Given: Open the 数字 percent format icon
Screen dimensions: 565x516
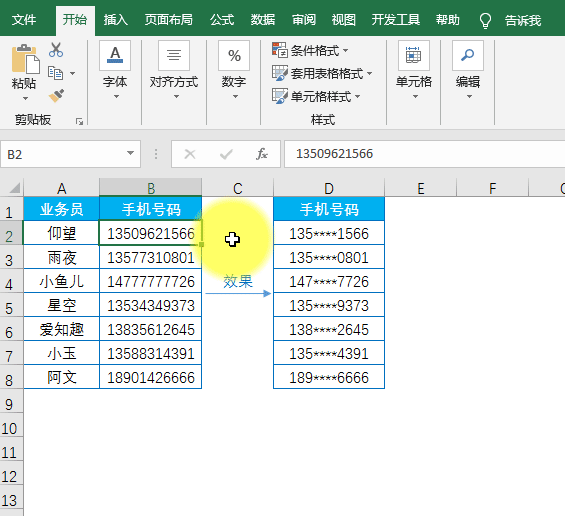Looking at the screenshot, I should tap(234, 55).
